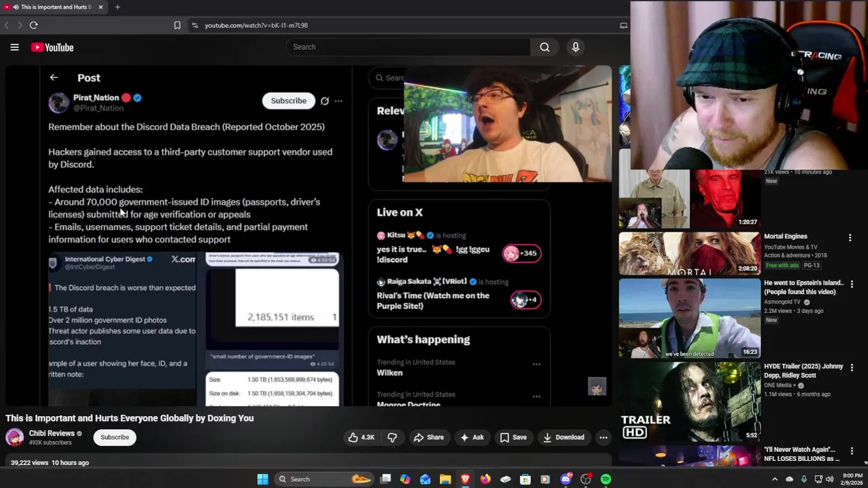Open 'He went to Epstein's Island' thumbnail
This screenshot has width=868, height=488.
[690, 318]
